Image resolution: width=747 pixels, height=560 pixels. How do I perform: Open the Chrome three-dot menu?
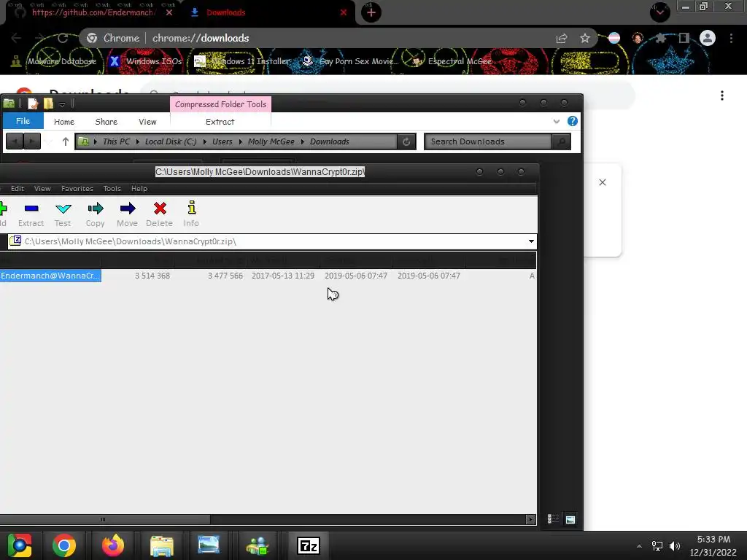click(x=731, y=38)
